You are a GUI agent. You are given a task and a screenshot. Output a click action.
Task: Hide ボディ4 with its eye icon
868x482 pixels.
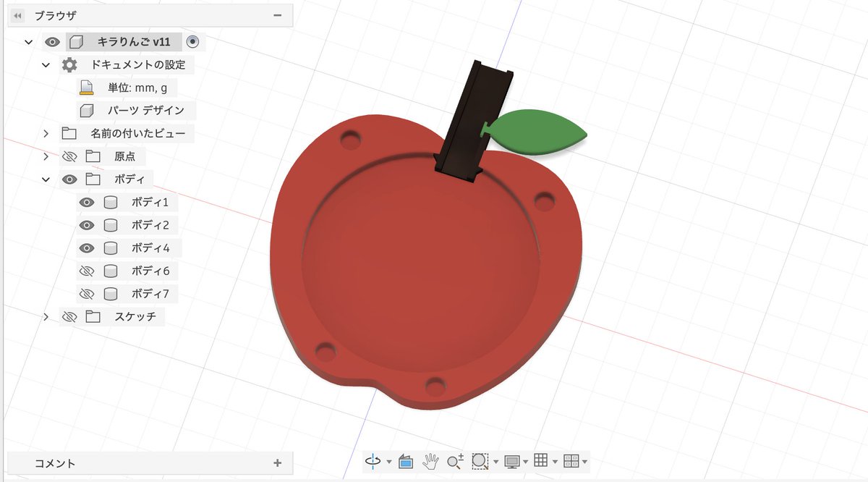[x=87, y=248]
